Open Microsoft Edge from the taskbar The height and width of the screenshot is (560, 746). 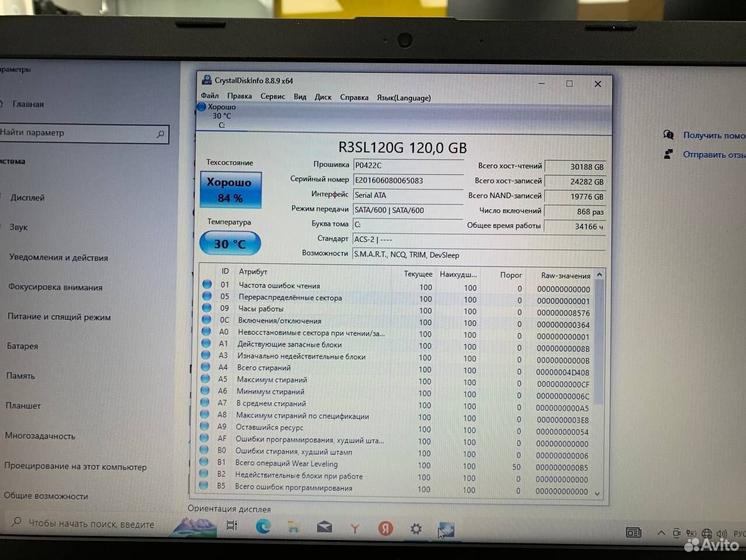(263, 526)
